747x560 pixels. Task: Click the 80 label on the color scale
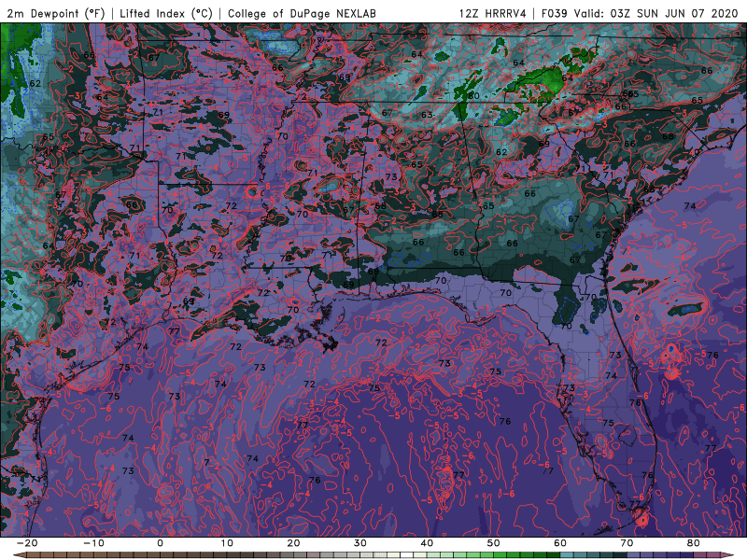coord(694,543)
